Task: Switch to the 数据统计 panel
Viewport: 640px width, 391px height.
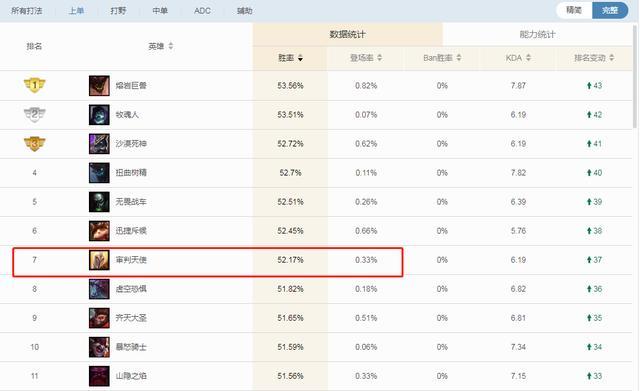Action: 347,35
